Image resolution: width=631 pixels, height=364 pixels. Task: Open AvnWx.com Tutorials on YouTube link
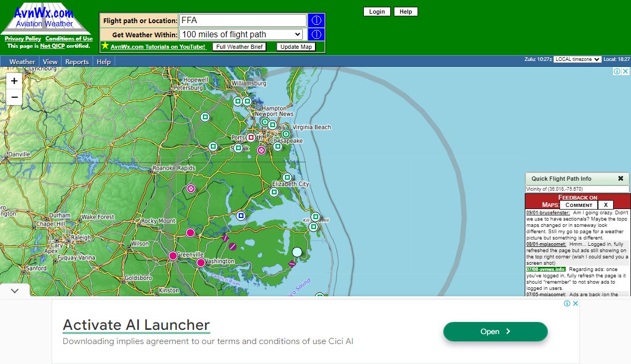(158, 47)
